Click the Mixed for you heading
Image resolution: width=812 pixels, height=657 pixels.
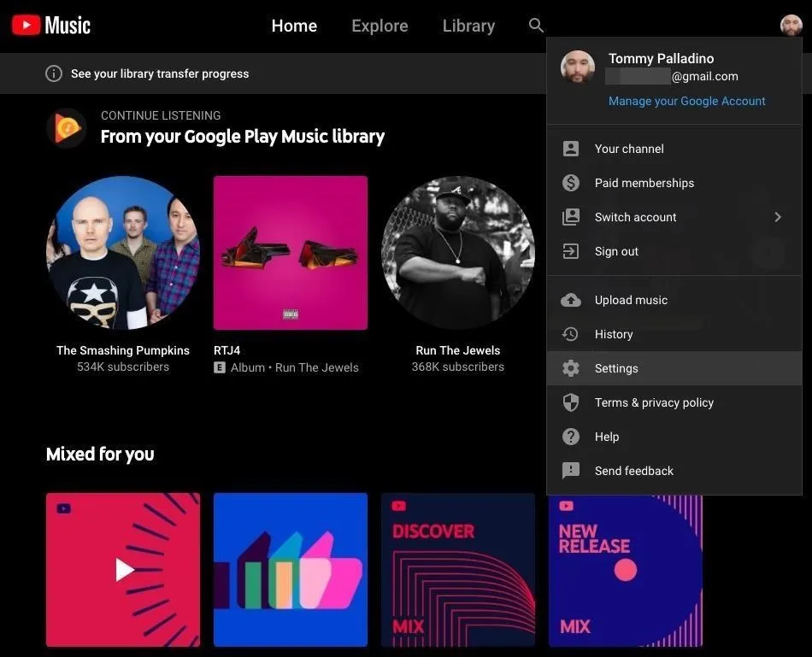point(100,454)
